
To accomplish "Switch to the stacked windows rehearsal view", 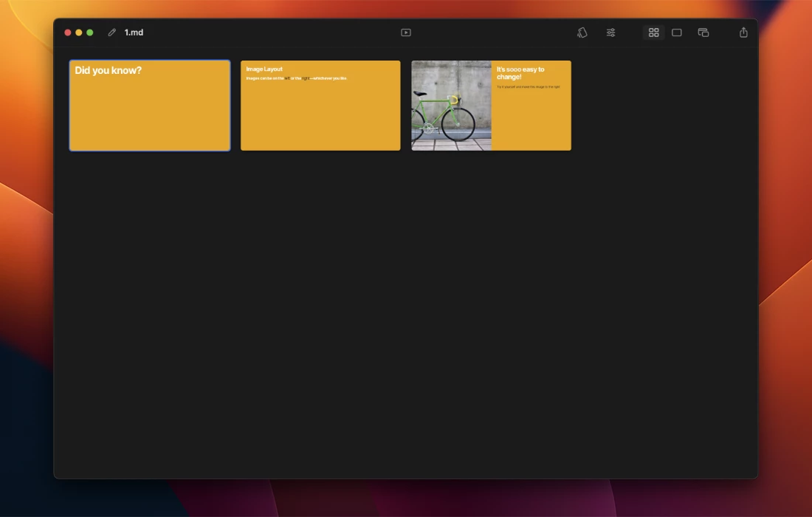I will [x=703, y=32].
